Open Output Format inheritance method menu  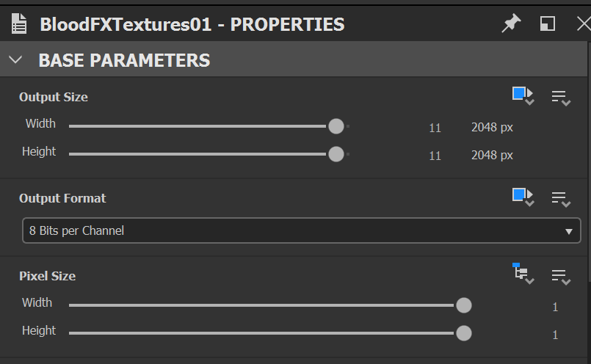[x=523, y=197]
